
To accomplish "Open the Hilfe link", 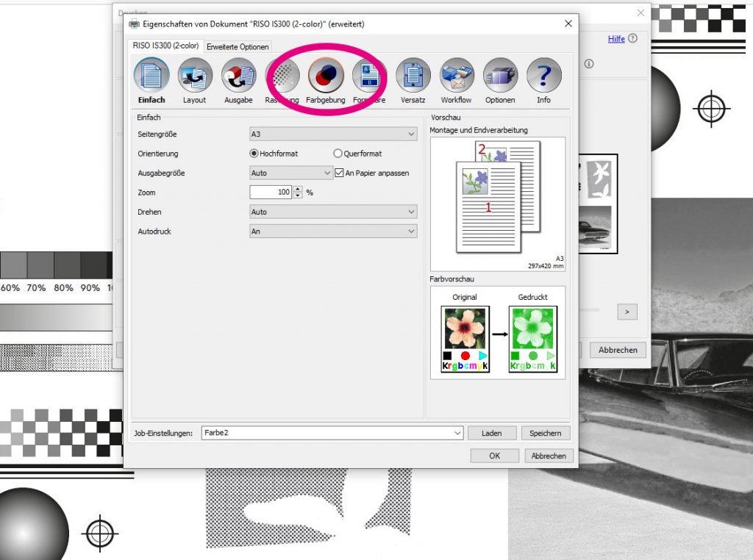I will click(616, 39).
